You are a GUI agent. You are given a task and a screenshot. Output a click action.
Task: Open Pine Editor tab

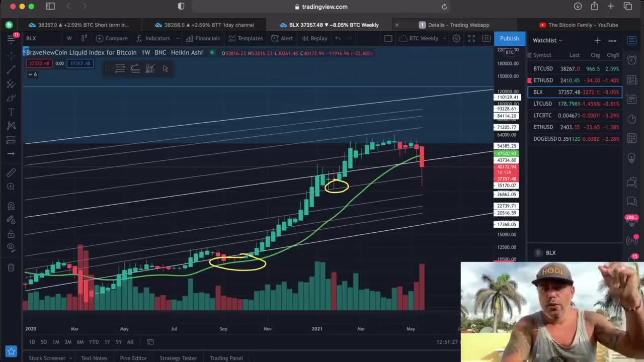(133, 358)
